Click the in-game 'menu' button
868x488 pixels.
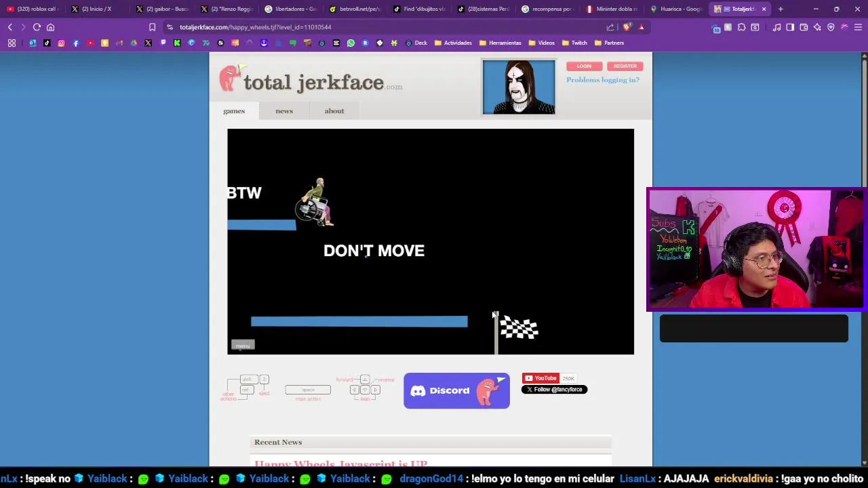pyautogui.click(x=243, y=346)
